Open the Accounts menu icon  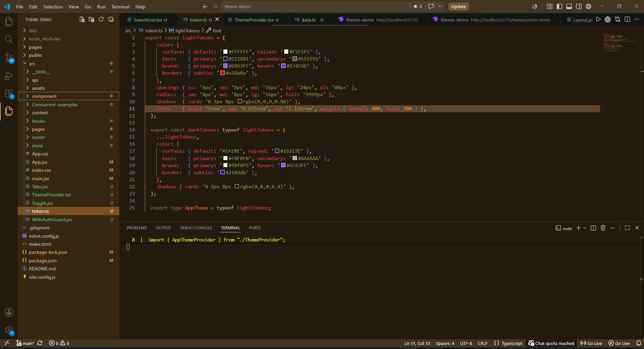[9, 312]
